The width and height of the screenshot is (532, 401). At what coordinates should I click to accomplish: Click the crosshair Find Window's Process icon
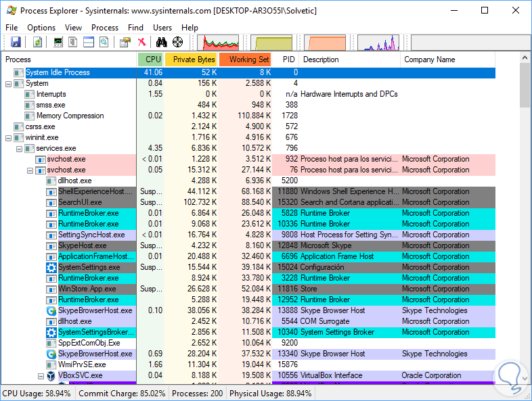(178, 43)
